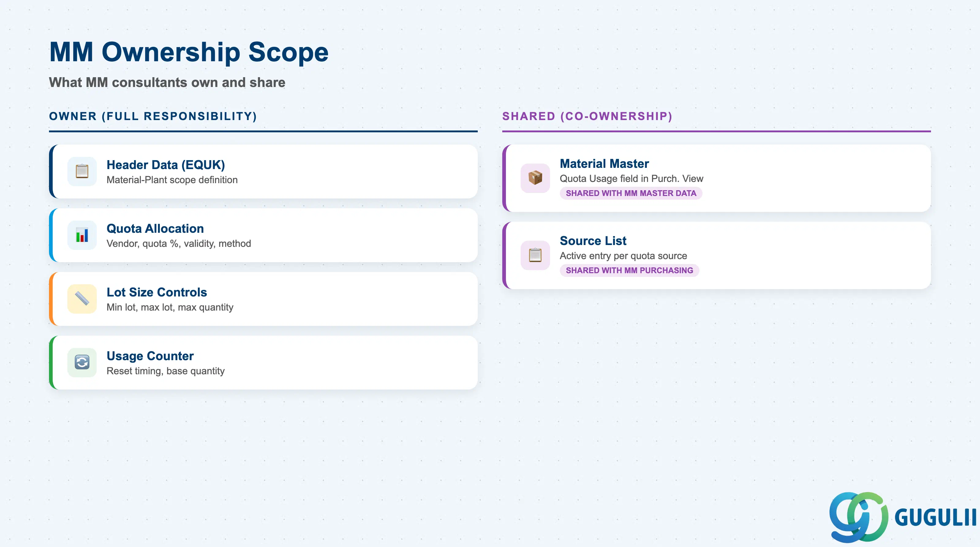Click 'Vendor, quota %, validity, method' text
The height and width of the screenshot is (547, 980).
pyautogui.click(x=179, y=243)
